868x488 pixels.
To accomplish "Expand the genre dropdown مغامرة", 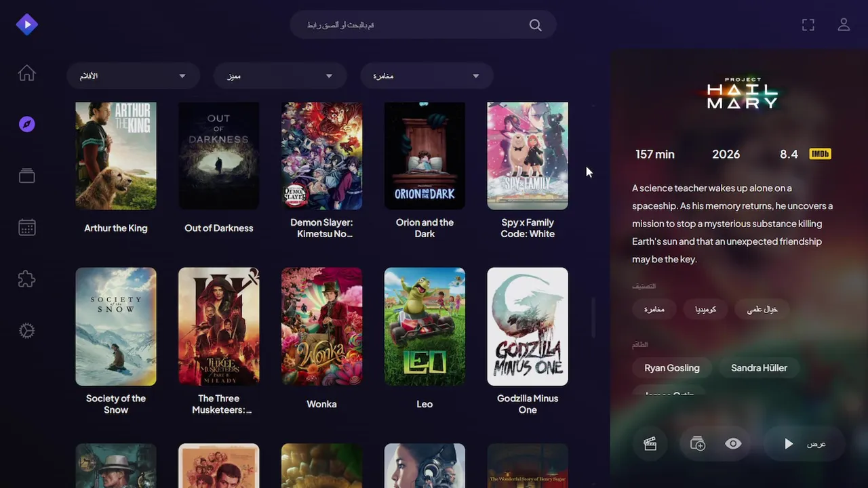I will click(427, 76).
